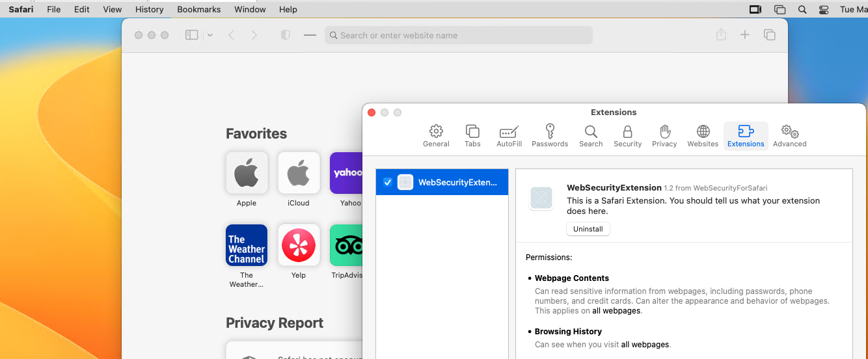Viewport: 868px width, 359px height.
Task: Open the Window menu
Action: [x=250, y=9]
